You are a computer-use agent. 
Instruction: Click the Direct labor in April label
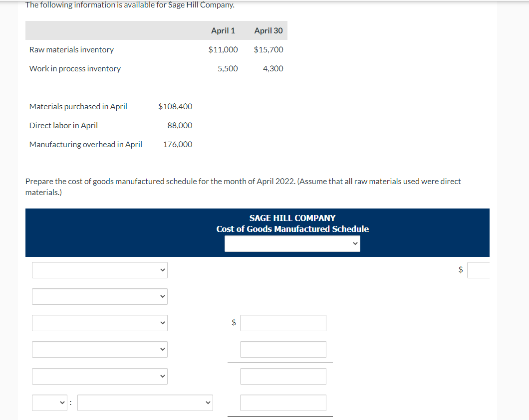[63, 125]
